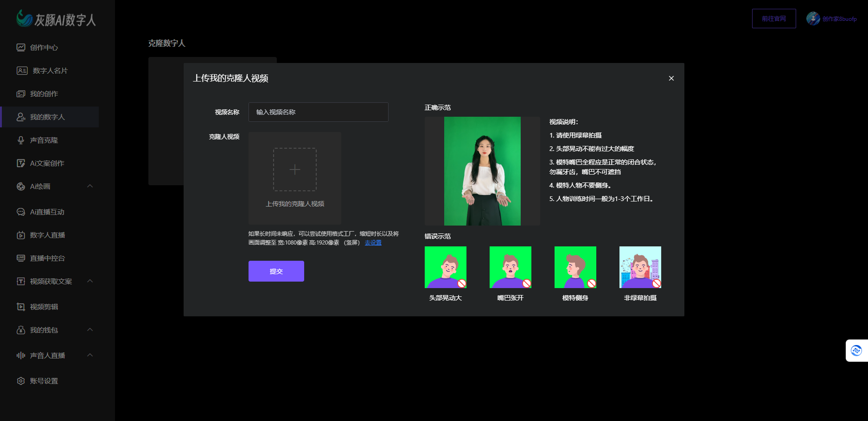Click the dashed plus upload box

(295, 170)
